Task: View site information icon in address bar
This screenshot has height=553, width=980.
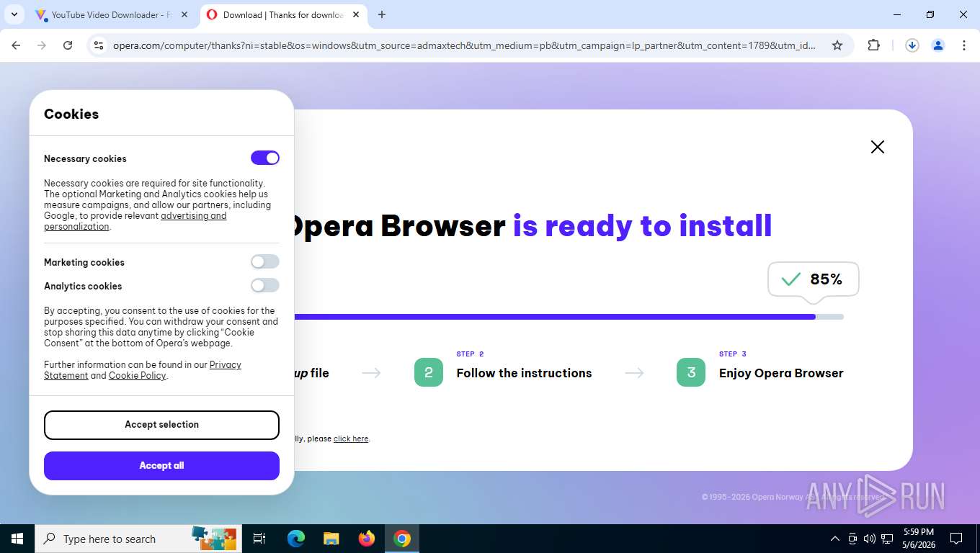Action: point(99,45)
